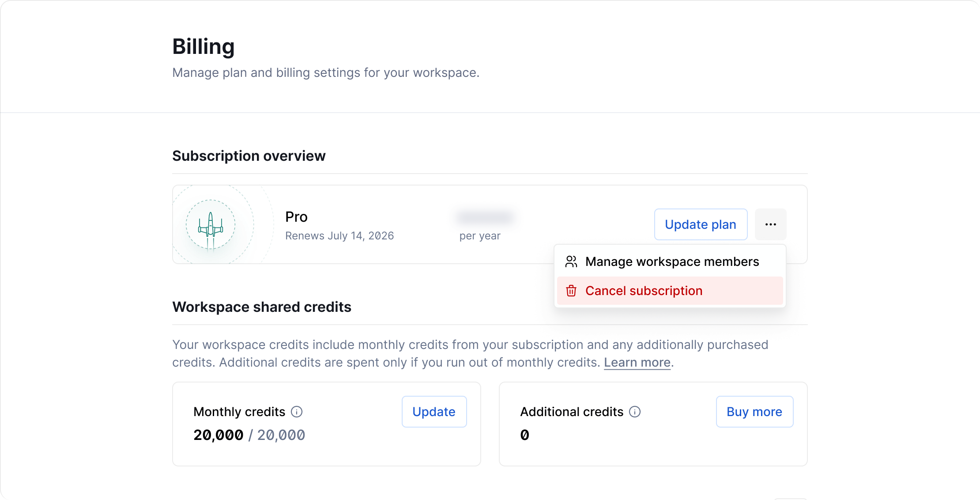The image size is (980, 500).
Task: Click the Renews July 14, 2026 text
Action: (x=339, y=236)
